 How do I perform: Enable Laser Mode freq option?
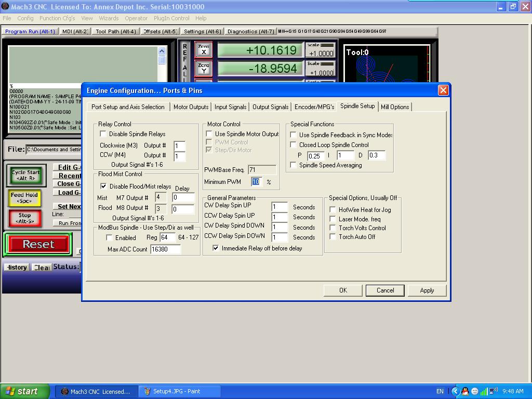point(333,219)
